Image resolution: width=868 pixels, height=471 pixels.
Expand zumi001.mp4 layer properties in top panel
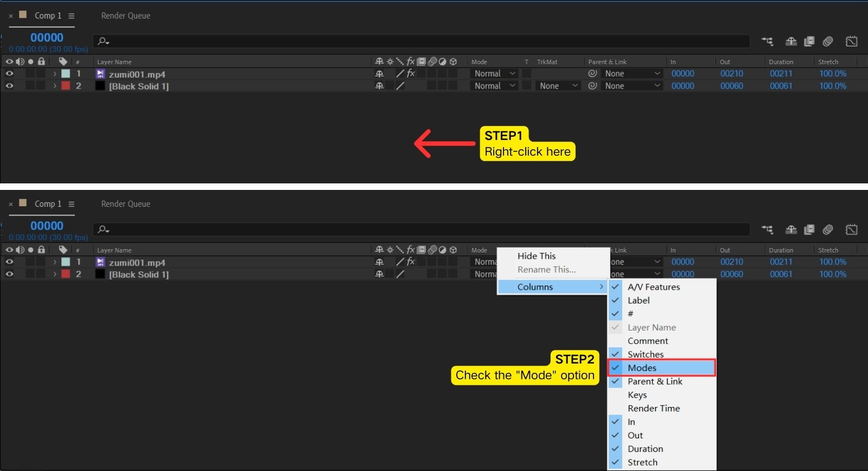coord(55,73)
